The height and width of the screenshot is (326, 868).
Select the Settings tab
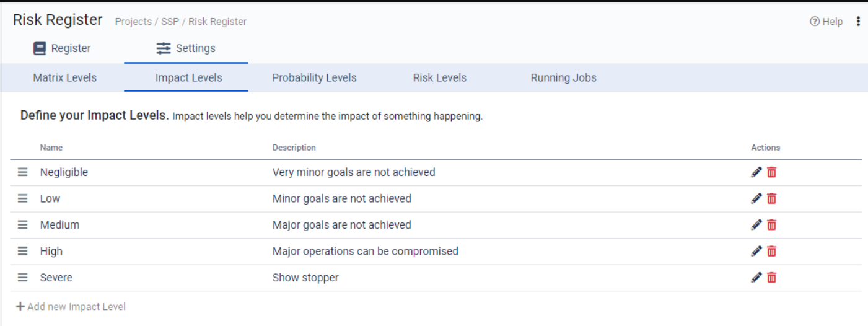click(x=186, y=48)
